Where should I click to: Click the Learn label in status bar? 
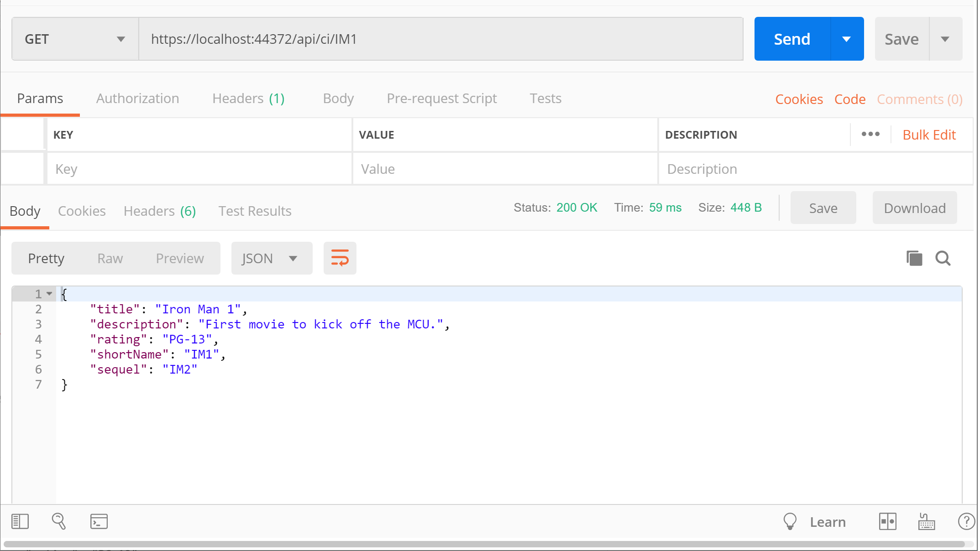[x=828, y=522]
